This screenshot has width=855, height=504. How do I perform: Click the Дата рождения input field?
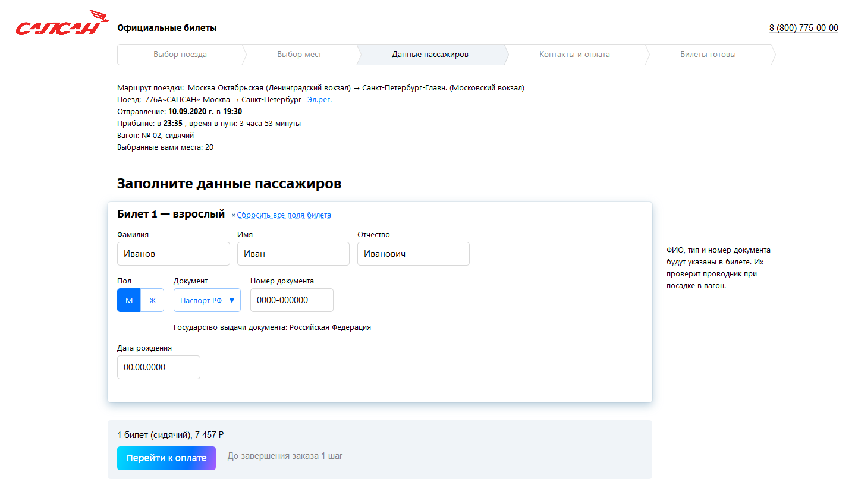[159, 367]
